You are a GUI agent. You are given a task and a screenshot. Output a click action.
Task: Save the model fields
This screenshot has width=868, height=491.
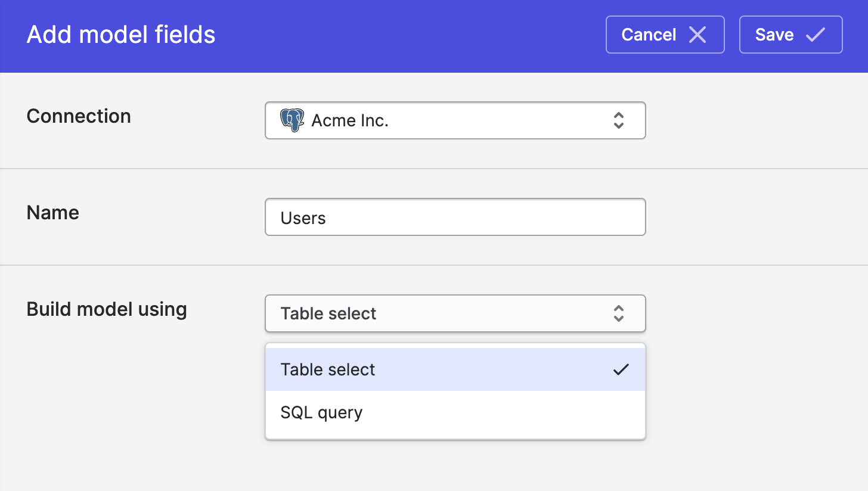[x=790, y=35]
